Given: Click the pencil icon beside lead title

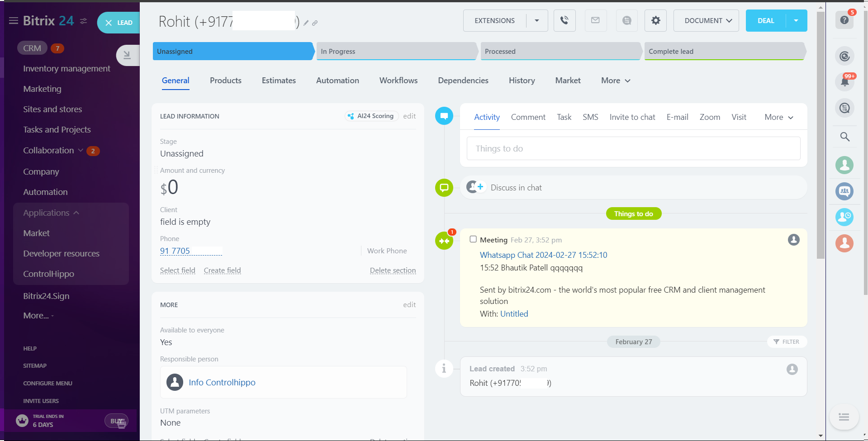Looking at the screenshot, I should [306, 23].
